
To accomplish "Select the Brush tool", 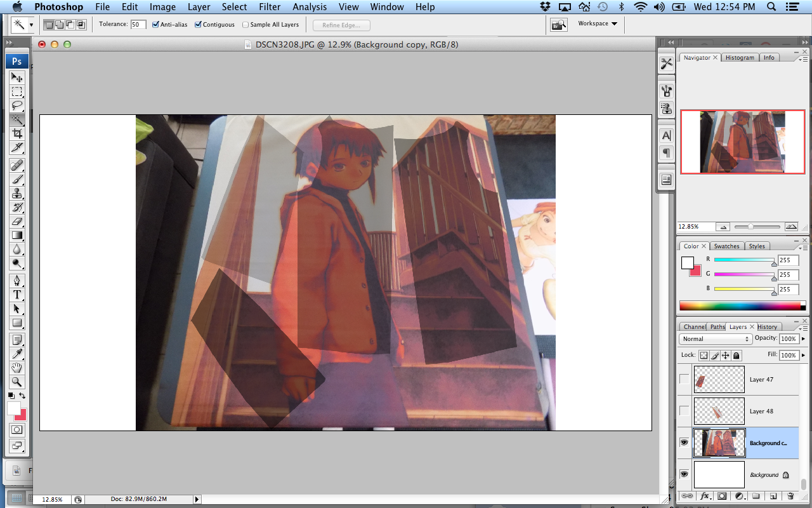I will click(x=17, y=179).
